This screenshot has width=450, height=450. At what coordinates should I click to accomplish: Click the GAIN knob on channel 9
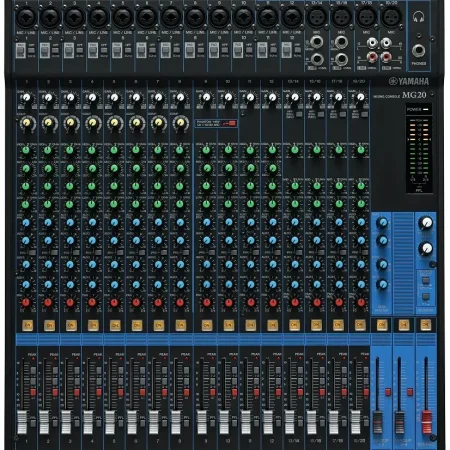click(207, 98)
